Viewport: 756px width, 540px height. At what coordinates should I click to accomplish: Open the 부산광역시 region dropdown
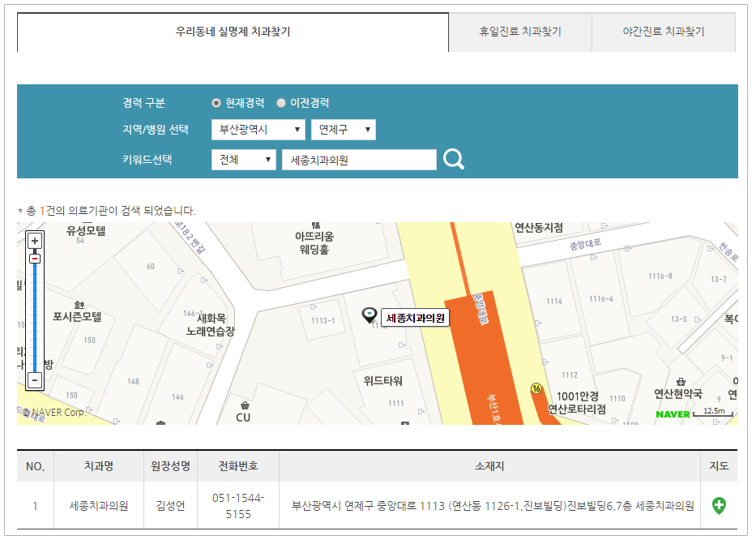click(x=258, y=130)
